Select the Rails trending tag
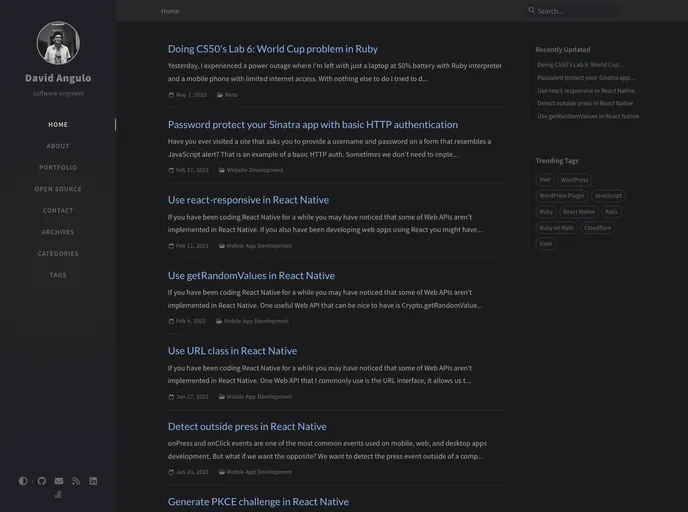The height and width of the screenshot is (512, 688). 611,212
